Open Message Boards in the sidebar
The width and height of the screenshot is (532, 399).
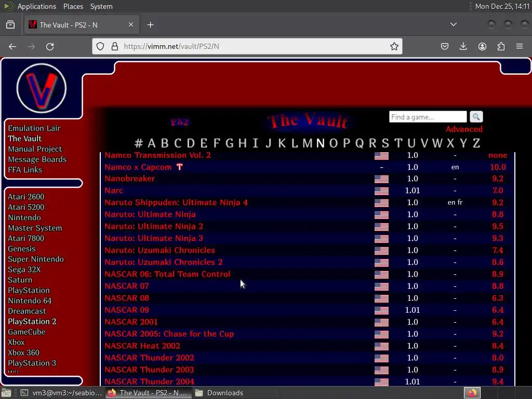click(x=37, y=159)
